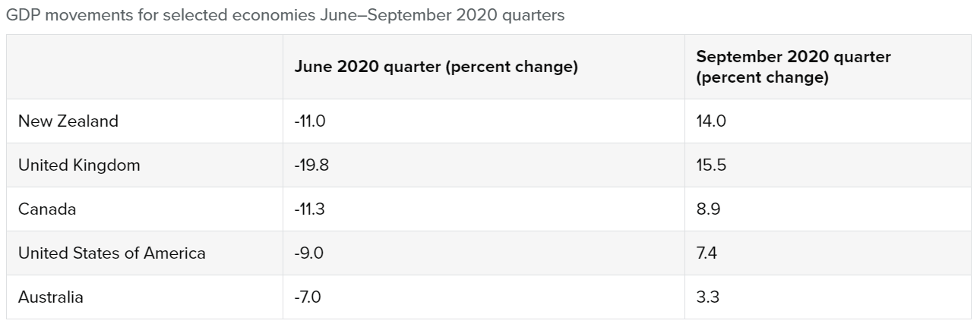980x330 pixels.
Task: Select the Australia row label
Action: click(x=51, y=297)
